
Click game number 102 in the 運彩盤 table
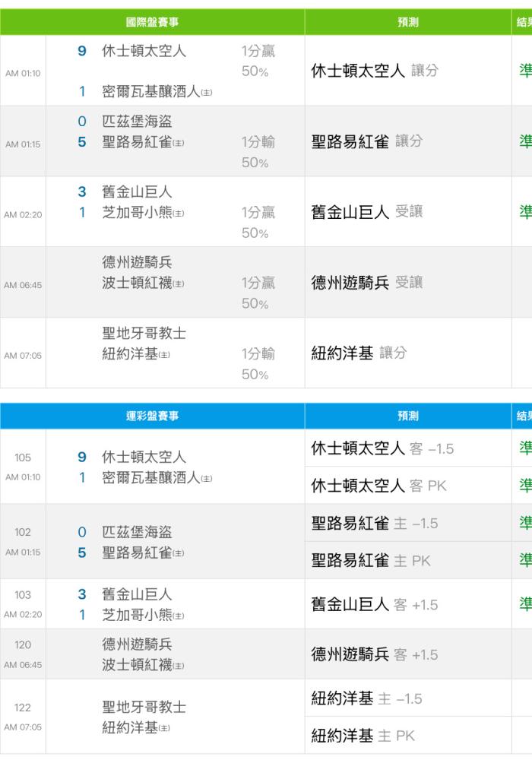click(x=23, y=532)
